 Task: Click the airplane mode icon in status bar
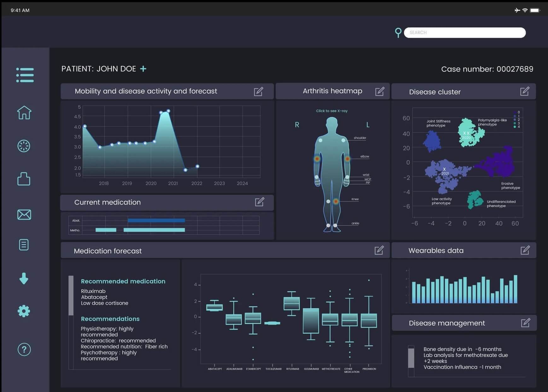coord(517,10)
